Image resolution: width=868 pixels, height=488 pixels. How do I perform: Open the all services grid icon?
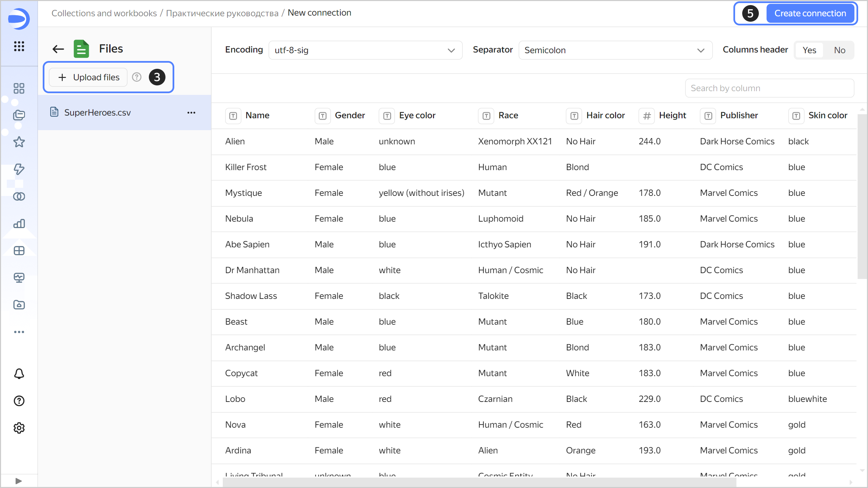click(19, 46)
